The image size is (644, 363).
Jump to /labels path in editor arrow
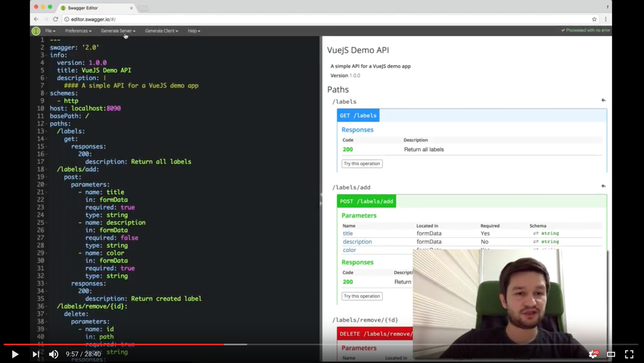[603, 100]
